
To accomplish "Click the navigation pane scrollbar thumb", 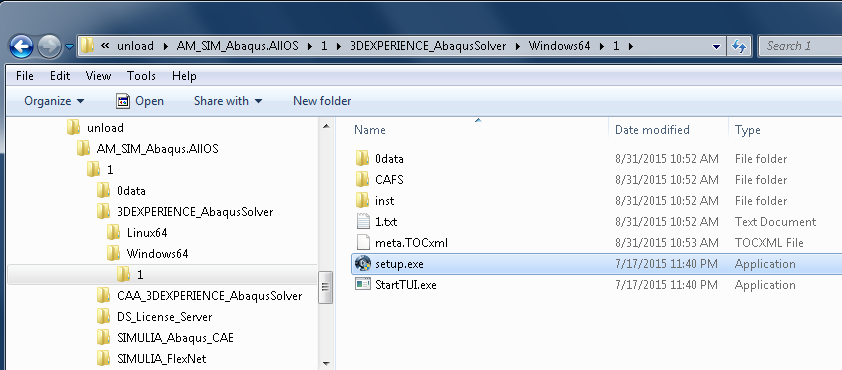I will point(325,287).
